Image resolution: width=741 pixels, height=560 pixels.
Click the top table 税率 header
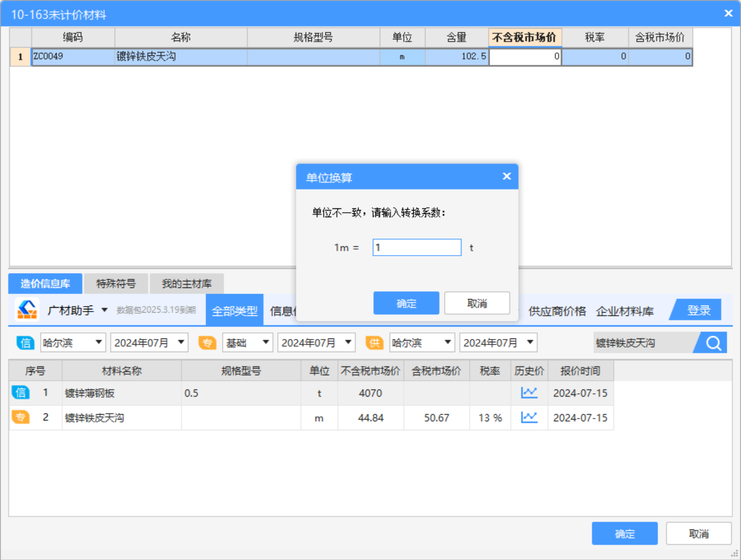click(595, 37)
